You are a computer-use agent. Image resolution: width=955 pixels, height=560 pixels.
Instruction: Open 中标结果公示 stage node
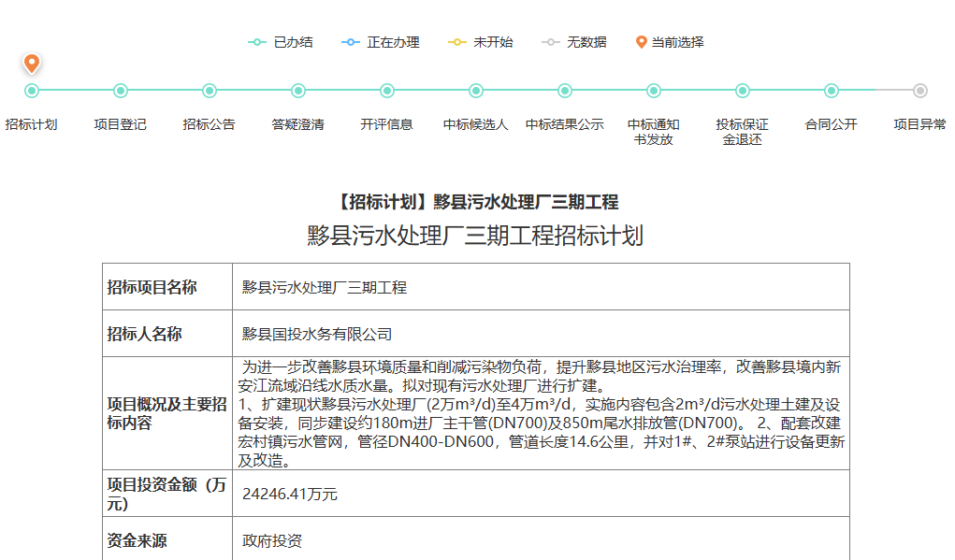click(565, 91)
